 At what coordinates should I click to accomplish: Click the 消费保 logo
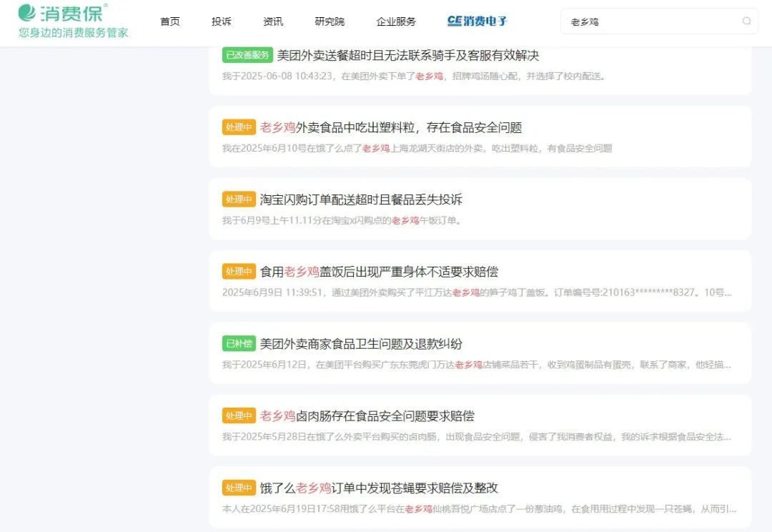point(62,14)
